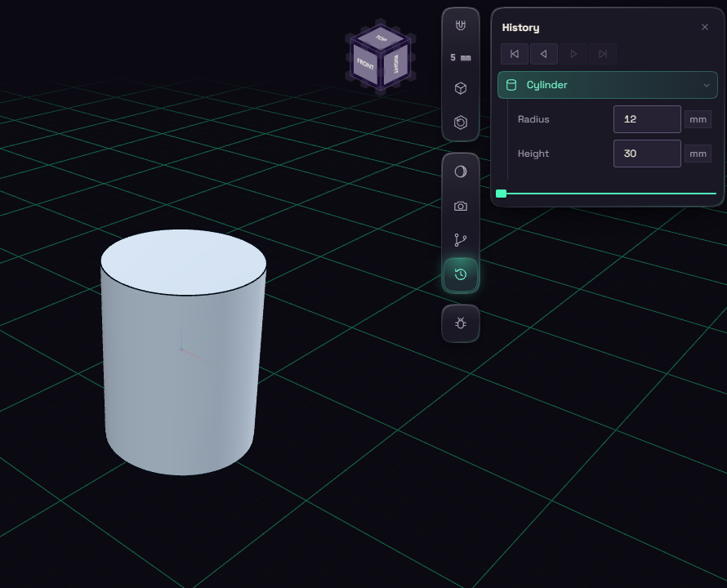Step forward one history step

[x=573, y=54]
